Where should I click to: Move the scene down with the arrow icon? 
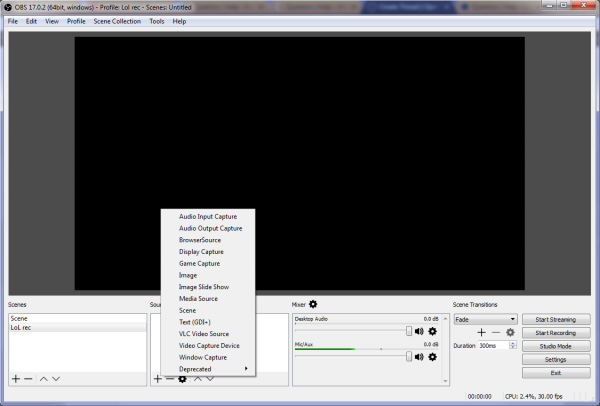[56, 379]
